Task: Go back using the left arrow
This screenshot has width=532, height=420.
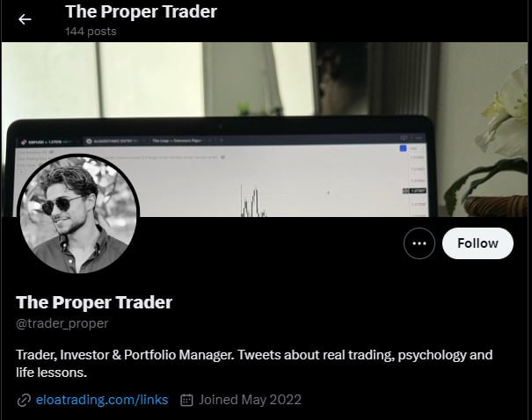Action: click(x=25, y=19)
